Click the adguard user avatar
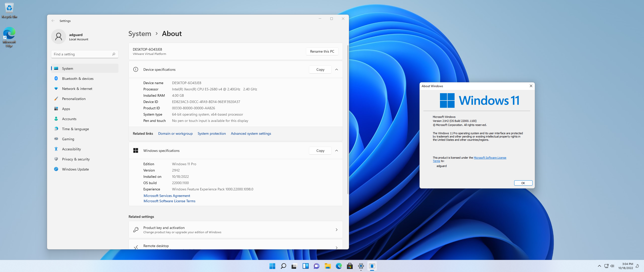The height and width of the screenshot is (272, 644). click(59, 37)
